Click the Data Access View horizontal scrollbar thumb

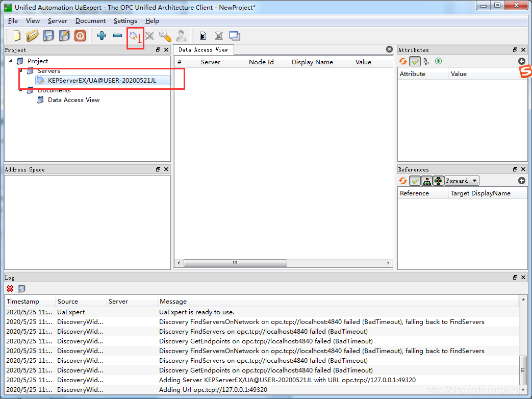pos(235,263)
